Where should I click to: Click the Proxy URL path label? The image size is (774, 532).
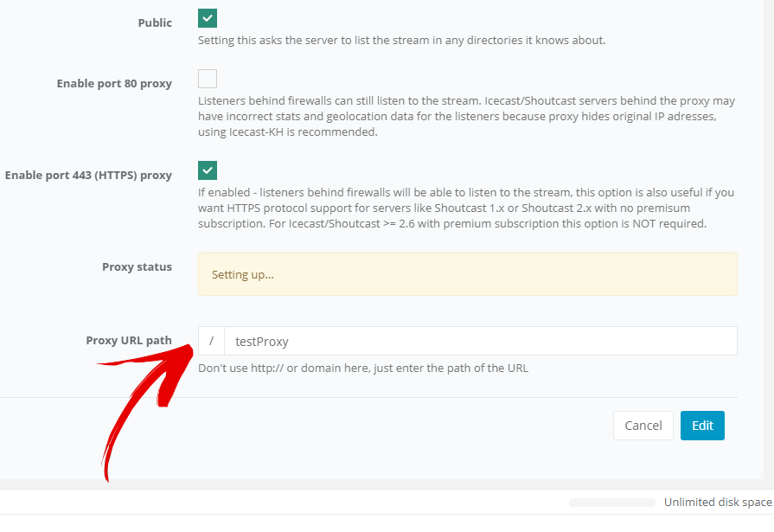click(129, 340)
